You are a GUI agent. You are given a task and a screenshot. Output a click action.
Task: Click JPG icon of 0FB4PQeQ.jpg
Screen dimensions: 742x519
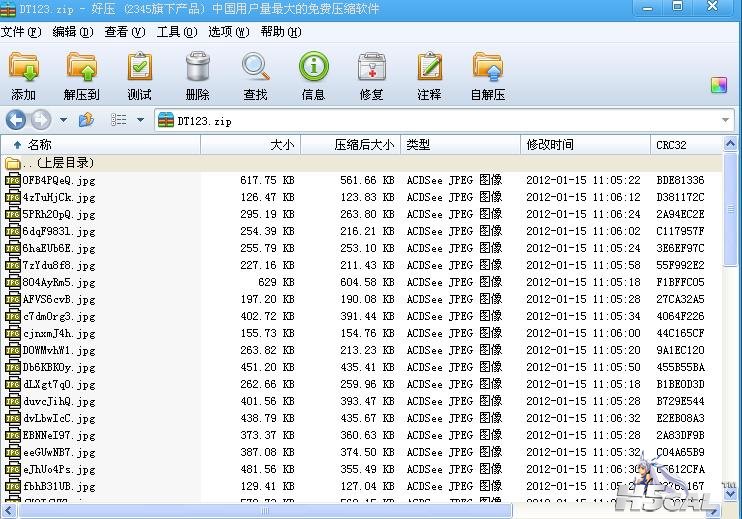click(13, 180)
